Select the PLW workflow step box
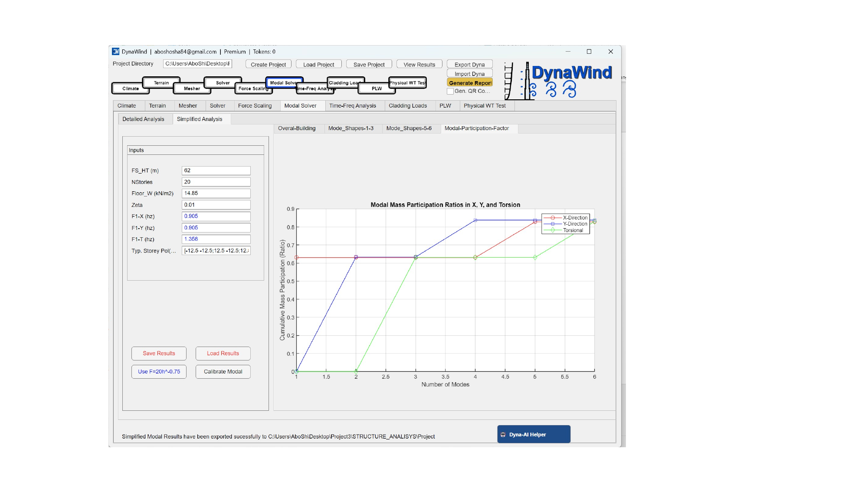 point(377,88)
